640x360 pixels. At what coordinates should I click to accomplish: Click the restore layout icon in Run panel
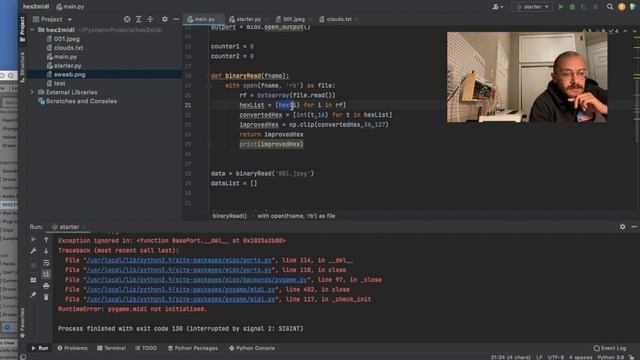pyautogui.click(x=33, y=280)
